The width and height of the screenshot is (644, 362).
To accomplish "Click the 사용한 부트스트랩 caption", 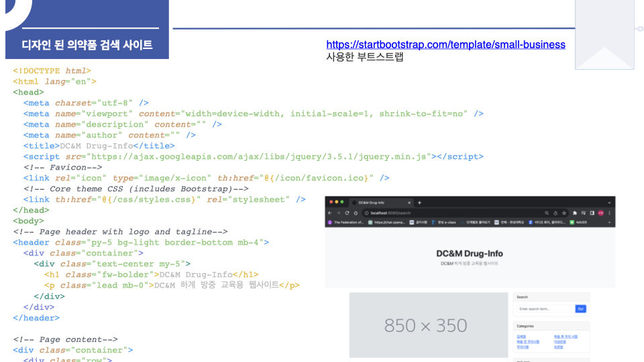I will point(365,56).
